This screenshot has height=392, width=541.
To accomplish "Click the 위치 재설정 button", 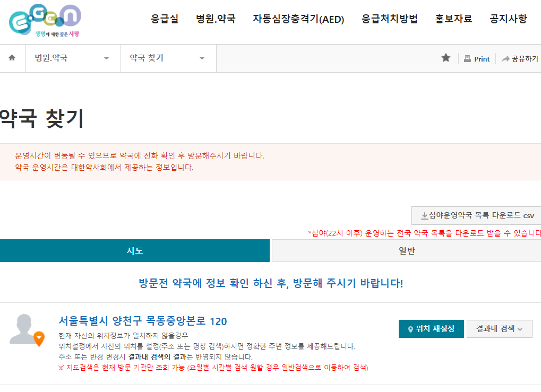I will pyautogui.click(x=431, y=329).
